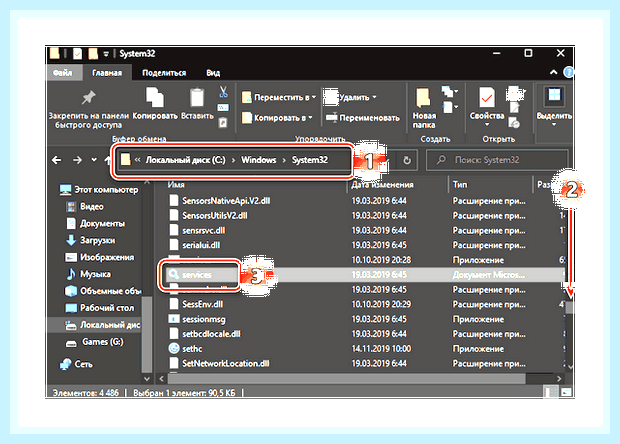Screen dimensions: 620x444
Task: Open Видео in the navigation pane
Action: [x=85, y=207]
